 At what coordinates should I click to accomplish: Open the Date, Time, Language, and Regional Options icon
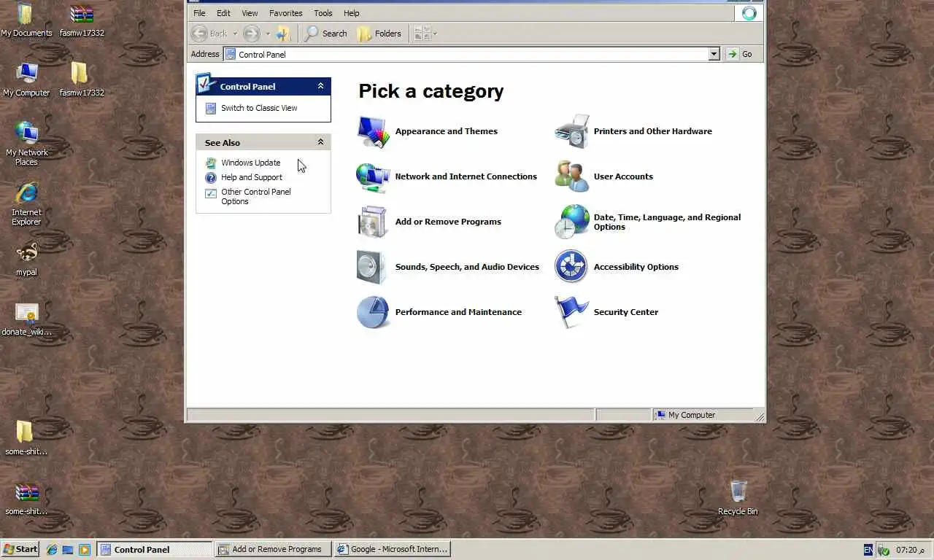(571, 222)
